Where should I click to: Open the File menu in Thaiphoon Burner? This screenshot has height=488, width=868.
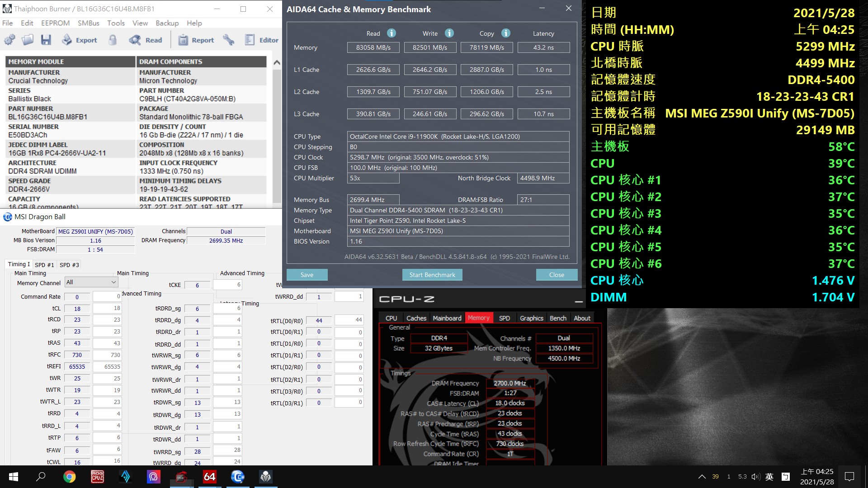pyautogui.click(x=8, y=23)
